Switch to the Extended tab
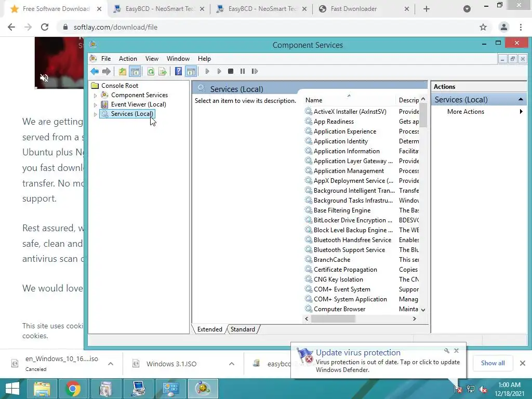The height and width of the screenshot is (399, 532). (210, 329)
